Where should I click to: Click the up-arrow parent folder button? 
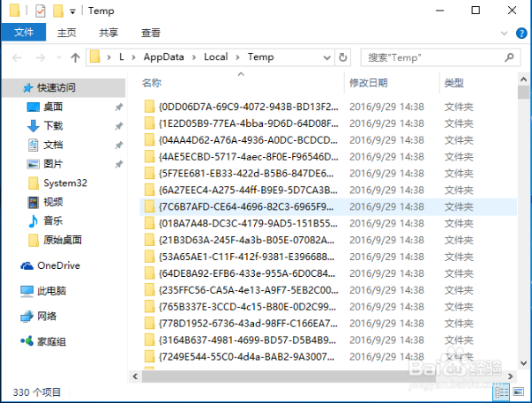[x=73, y=57]
